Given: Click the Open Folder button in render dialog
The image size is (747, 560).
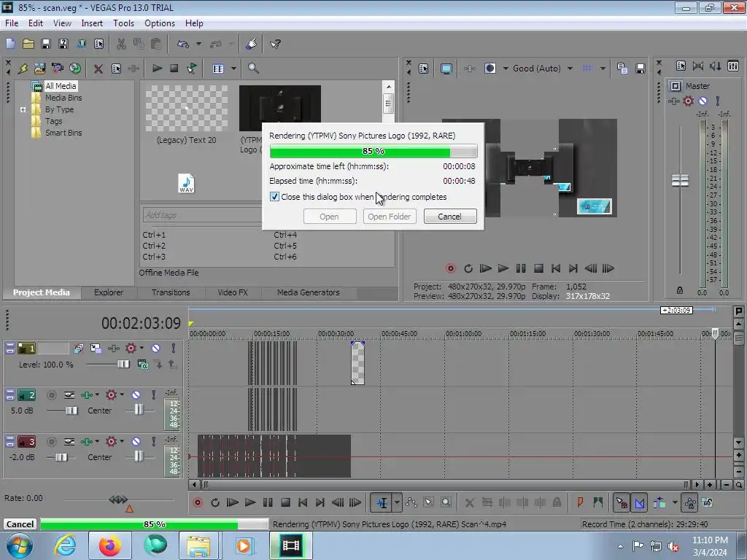Looking at the screenshot, I should click(390, 216).
